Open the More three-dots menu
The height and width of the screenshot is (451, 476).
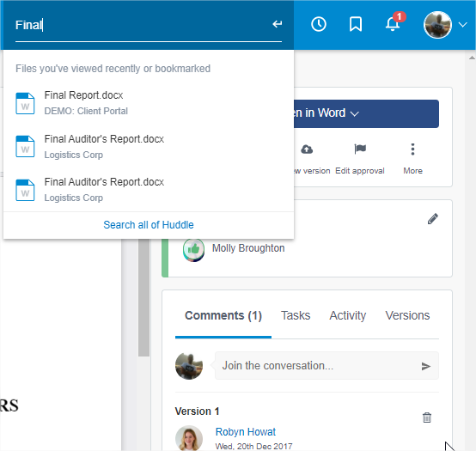412,149
